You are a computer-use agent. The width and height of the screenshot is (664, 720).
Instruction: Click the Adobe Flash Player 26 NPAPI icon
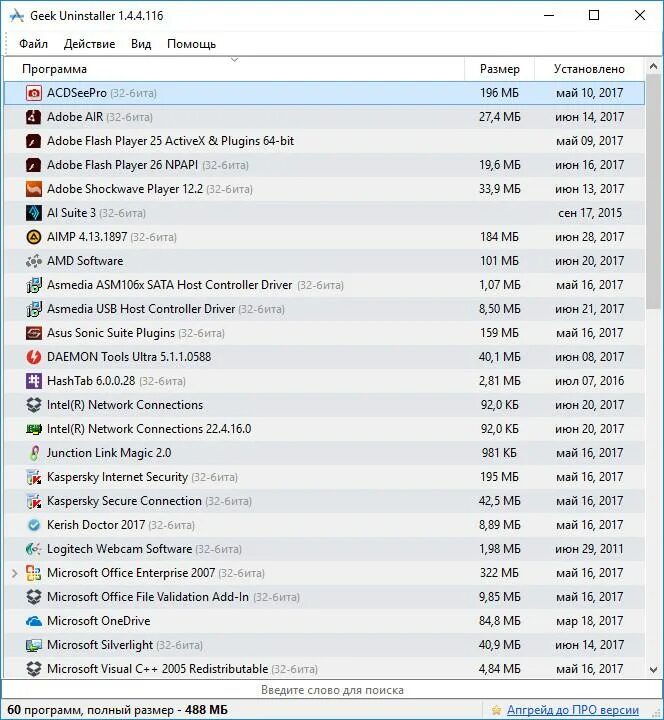coord(34,165)
